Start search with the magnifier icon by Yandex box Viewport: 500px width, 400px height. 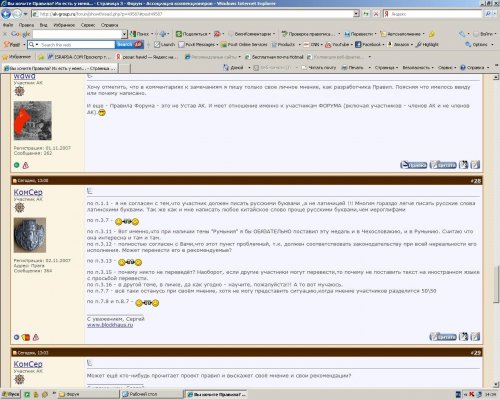488,14
